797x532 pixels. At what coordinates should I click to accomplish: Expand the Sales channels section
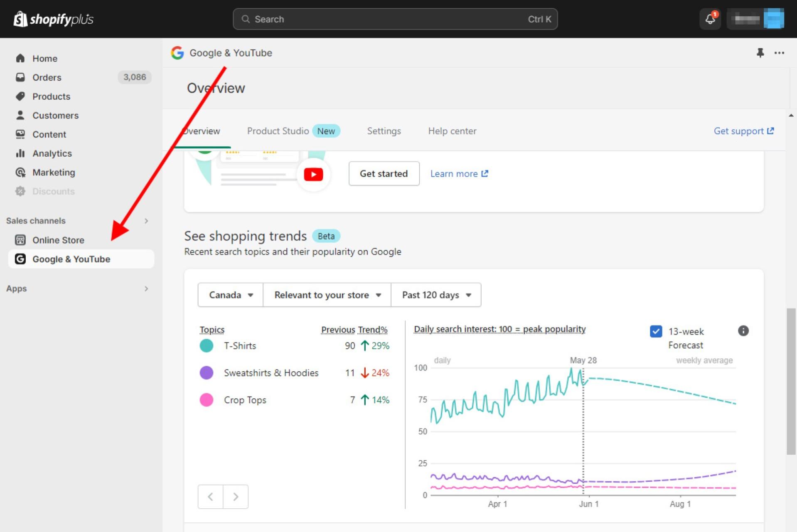click(146, 221)
